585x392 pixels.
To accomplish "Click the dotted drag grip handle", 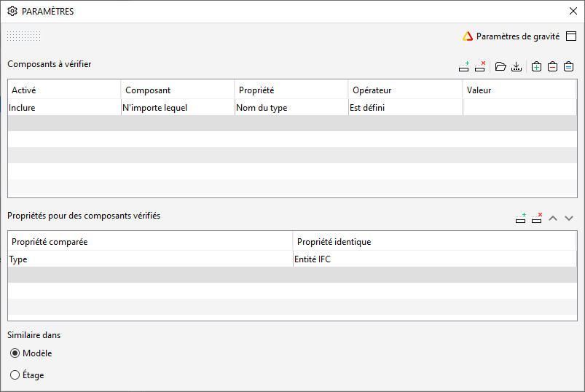I will (x=24, y=36).
